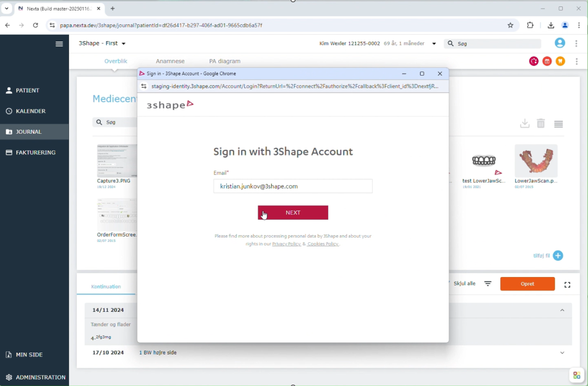Open the Capture3.PNG thumbnail
This screenshot has height=386, width=588.
[117, 161]
